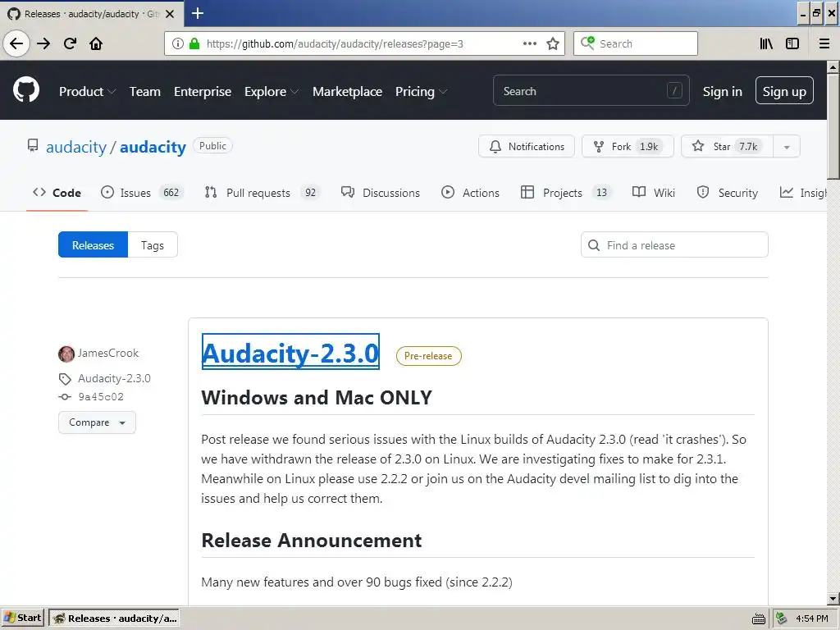Toggle the sidebar view icon
The image size is (840, 630).
[x=792, y=43]
